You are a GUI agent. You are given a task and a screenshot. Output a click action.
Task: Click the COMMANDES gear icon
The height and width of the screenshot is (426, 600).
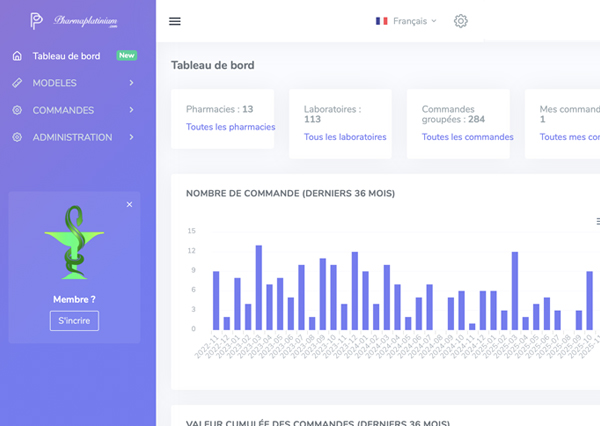(x=17, y=110)
